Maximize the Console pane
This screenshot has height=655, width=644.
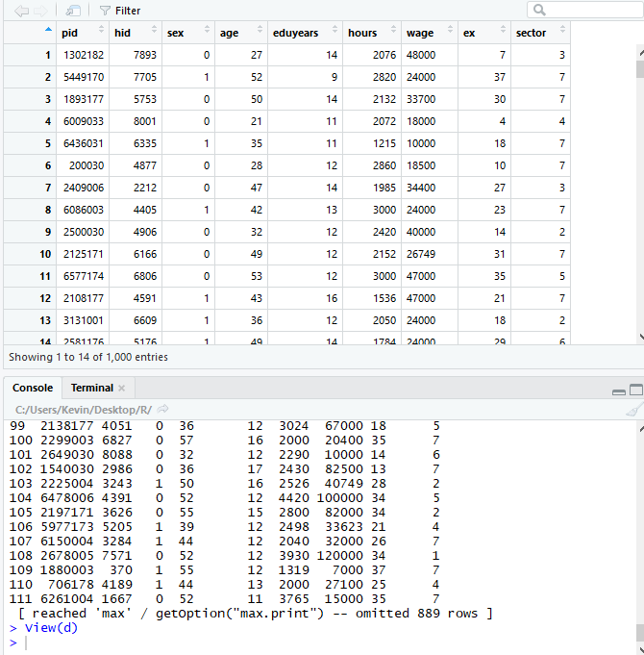(x=635, y=390)
